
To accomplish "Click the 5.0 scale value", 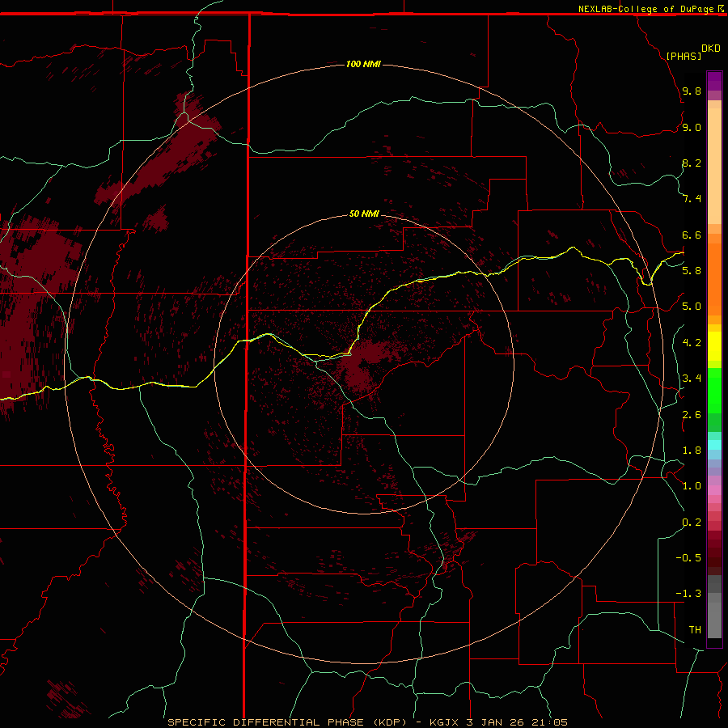I will (692, 307).
